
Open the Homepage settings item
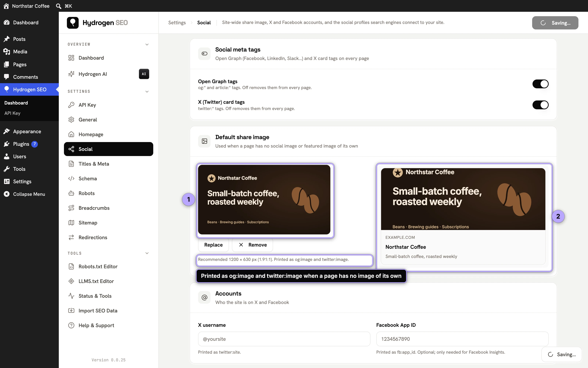click(x=108, y=134)
